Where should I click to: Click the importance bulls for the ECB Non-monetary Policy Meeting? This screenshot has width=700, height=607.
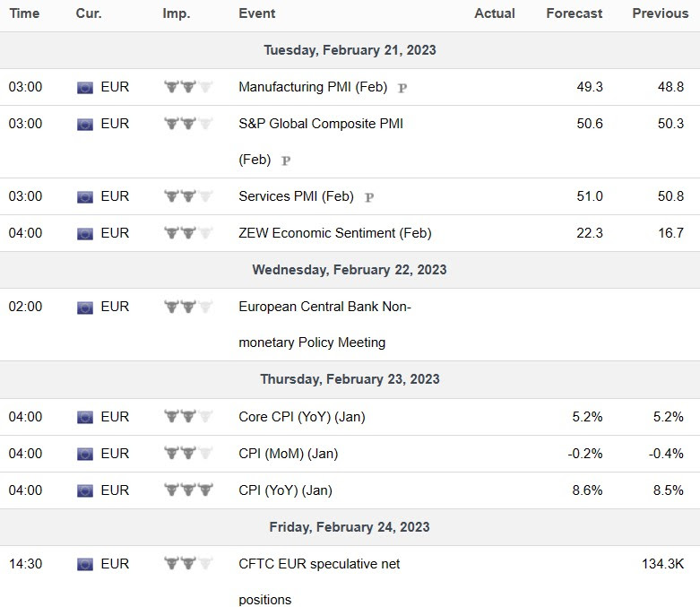pos(189,307)
